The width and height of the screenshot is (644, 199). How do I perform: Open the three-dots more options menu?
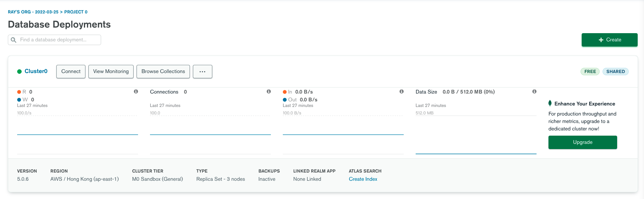click(203, 72)
